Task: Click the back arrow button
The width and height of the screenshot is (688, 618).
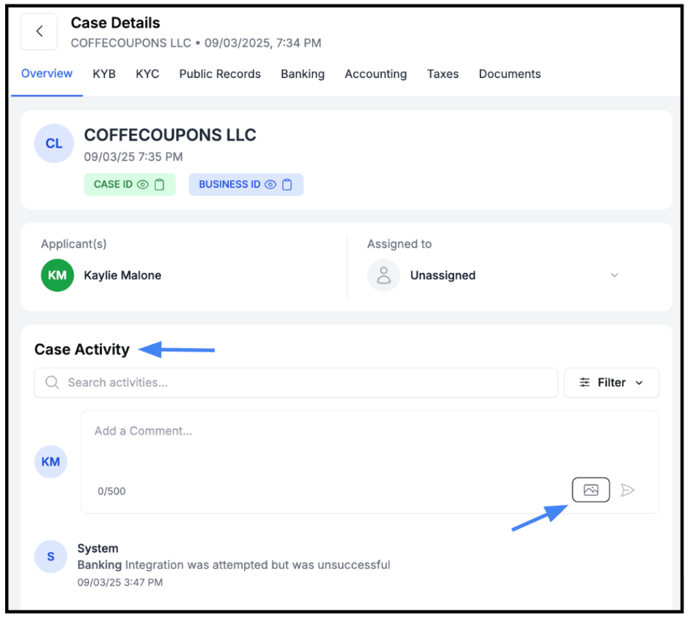Action: tap(39, 31)
